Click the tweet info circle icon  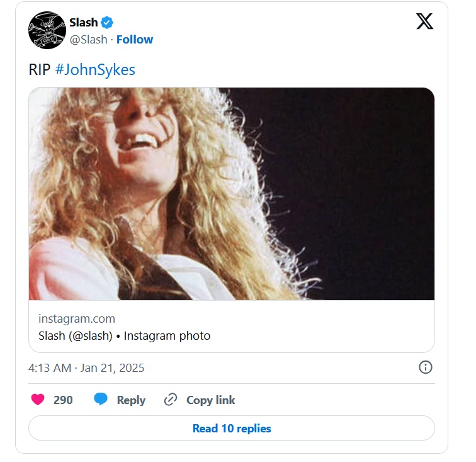coord(426,367)
